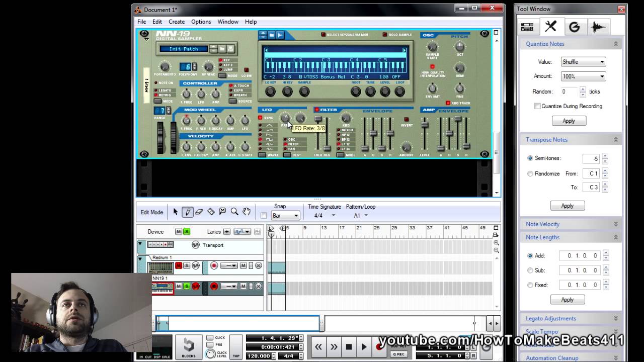Toggle the LFO Sync button
The width and height of the screenshot is (644, 362).
click(261, 118)
